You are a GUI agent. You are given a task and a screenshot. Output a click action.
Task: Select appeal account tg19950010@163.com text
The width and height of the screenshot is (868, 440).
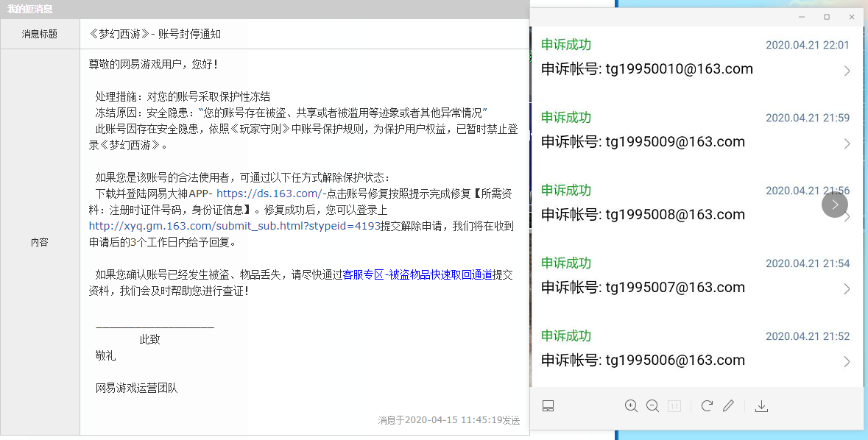coord(680,69)
